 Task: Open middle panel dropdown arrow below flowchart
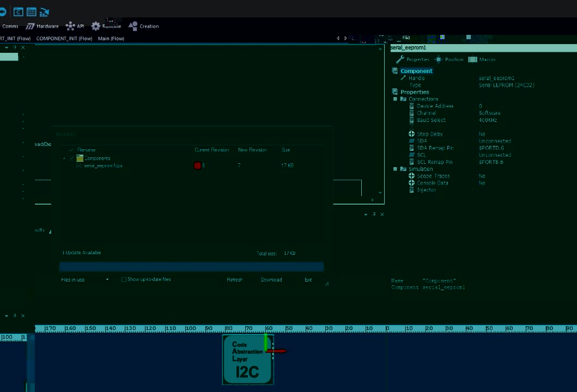(x=366, y=215)
